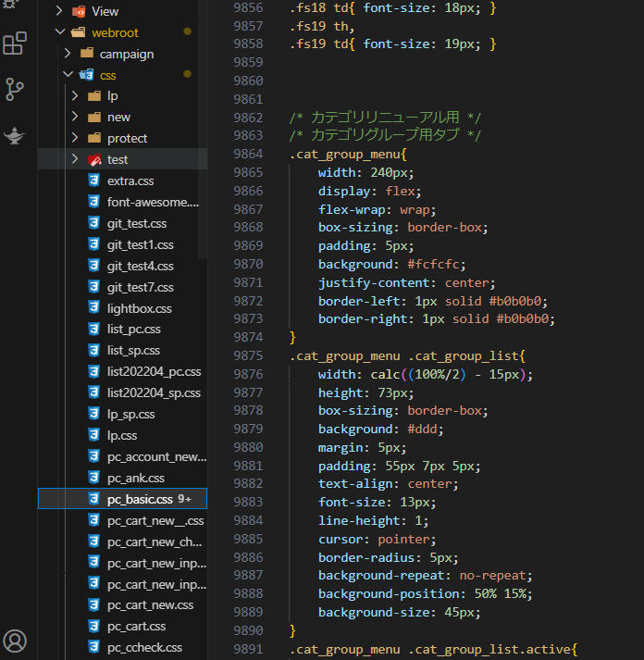
Task: Select the new folder in explorer
Action: 118,118
